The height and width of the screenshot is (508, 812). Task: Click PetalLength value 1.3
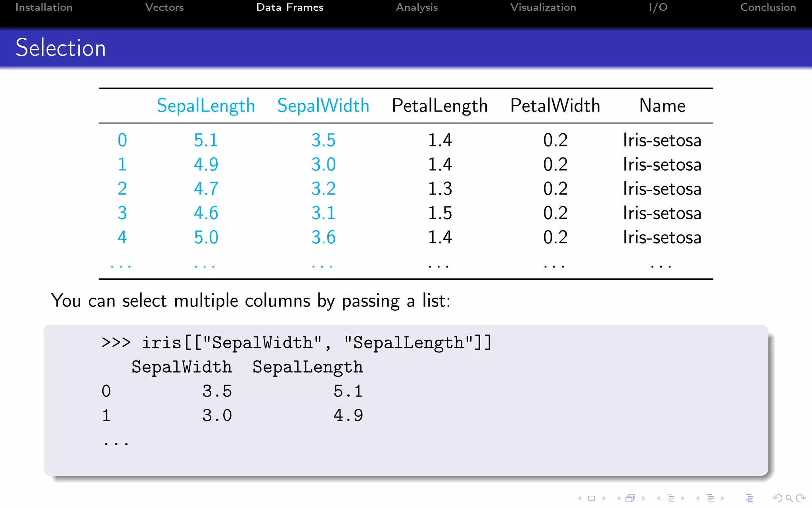click(x=440, y=189)
